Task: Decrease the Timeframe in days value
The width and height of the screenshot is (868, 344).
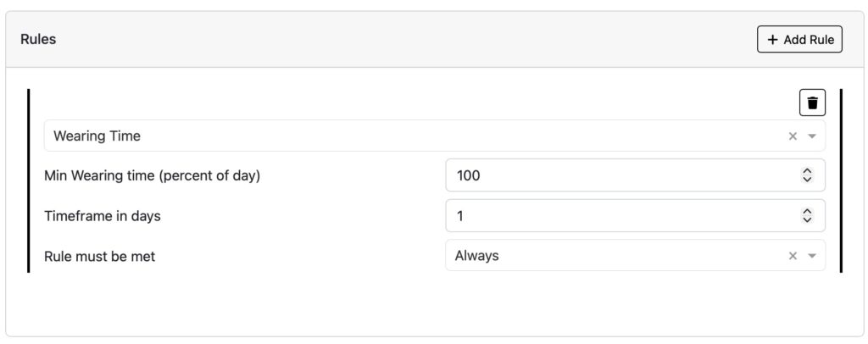Action: click(807, 220)
